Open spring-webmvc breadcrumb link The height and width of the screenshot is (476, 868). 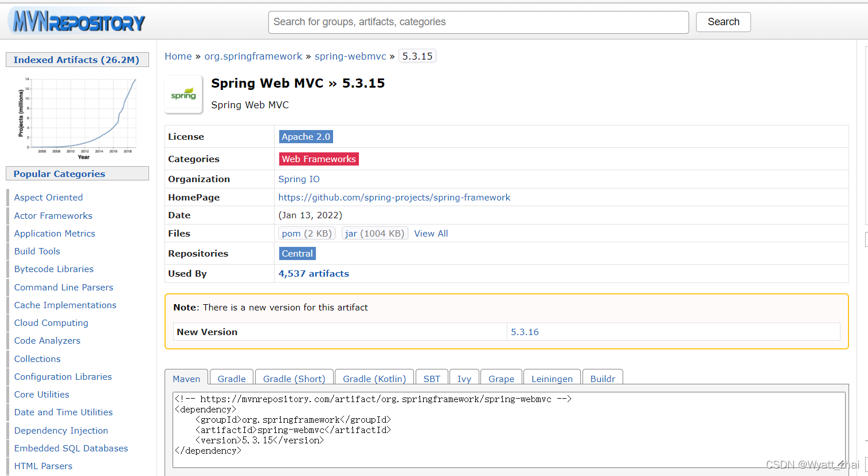[350, 56]
